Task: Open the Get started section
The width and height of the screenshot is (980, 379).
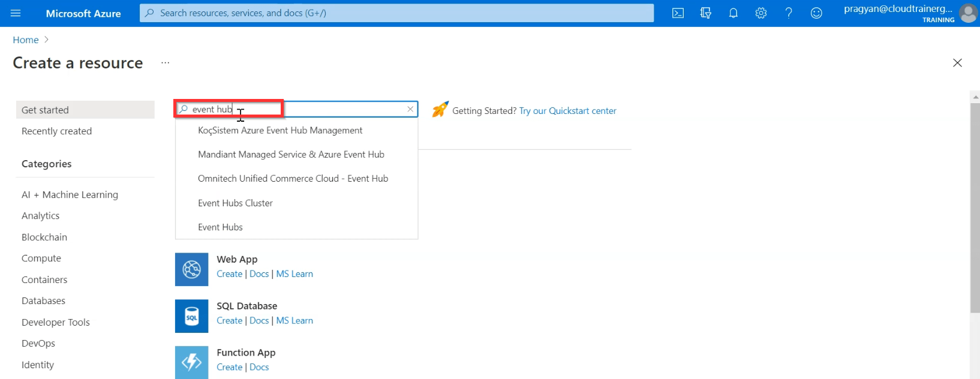Action: pos(85,110)
